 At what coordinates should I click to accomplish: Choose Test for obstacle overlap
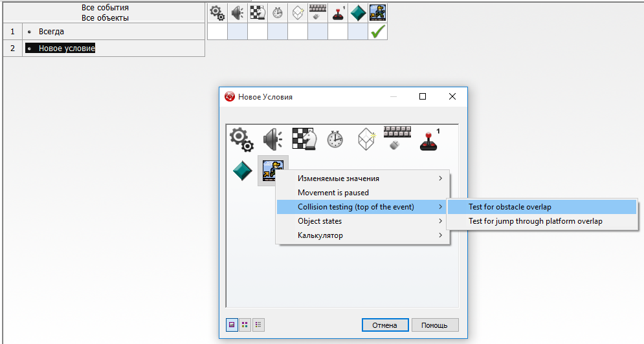[x=510, y=207]
